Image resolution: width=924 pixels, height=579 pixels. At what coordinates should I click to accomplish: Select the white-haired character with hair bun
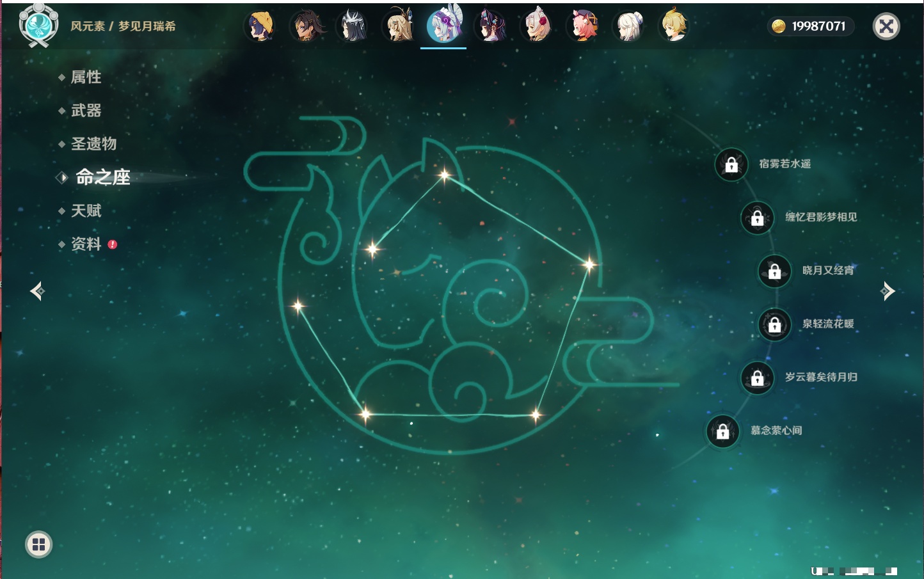(629, 26)
